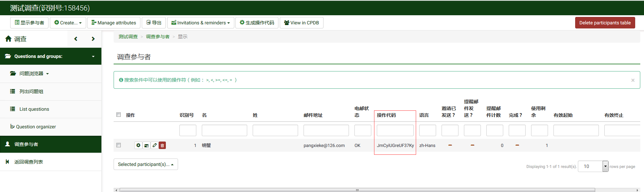The height and width of the screenshot is (192, 644).
Task: Click the right arrow in sidebar header
Action: [93, 39]
